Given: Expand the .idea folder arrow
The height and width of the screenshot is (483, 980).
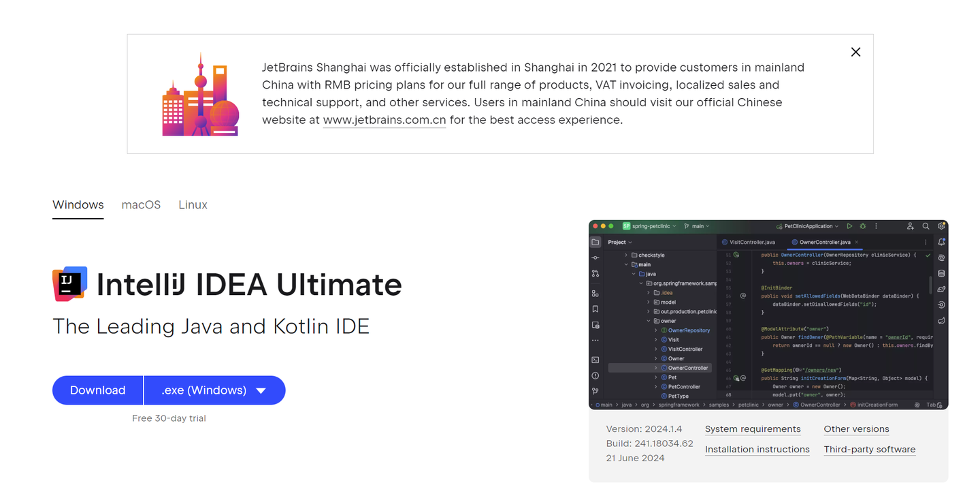Looking at the screenshot, I should (x=648, y=292).
